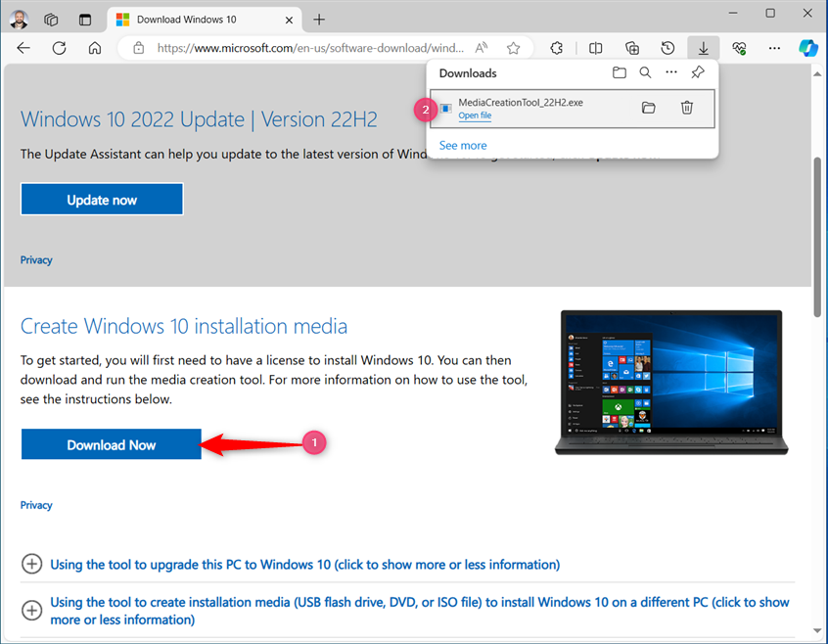Open Browser essentials from the toolbar
This screenshot has width=828, height=644.
click(x=739, y=48)
